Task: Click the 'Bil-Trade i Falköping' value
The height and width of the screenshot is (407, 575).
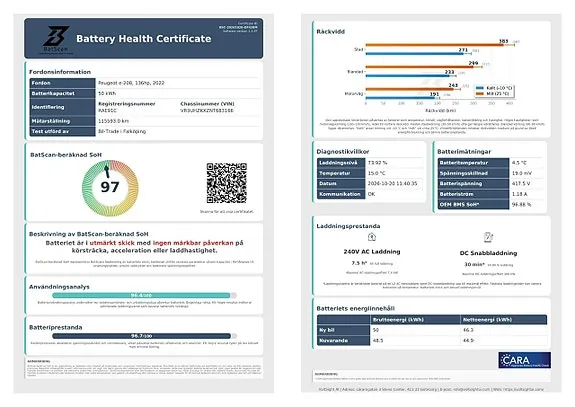Action: pyautogui.click(x=122, y=131)
